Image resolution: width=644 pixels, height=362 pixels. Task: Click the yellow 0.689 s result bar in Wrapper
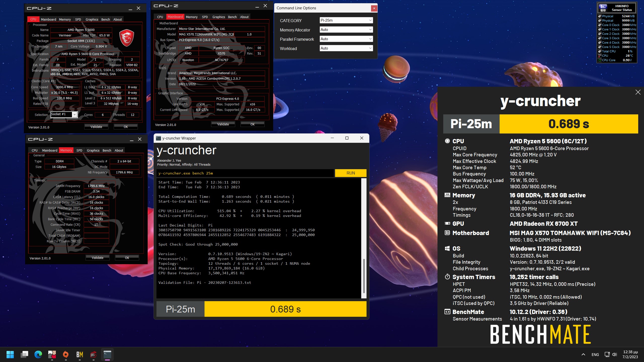[285, 309]
